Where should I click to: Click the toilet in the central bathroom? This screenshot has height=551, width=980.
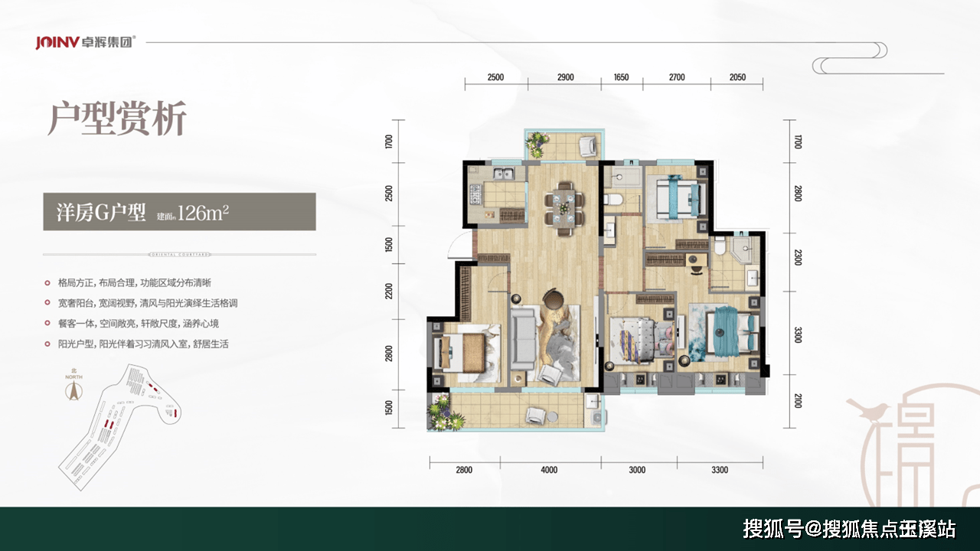click(x=615, y=200)
